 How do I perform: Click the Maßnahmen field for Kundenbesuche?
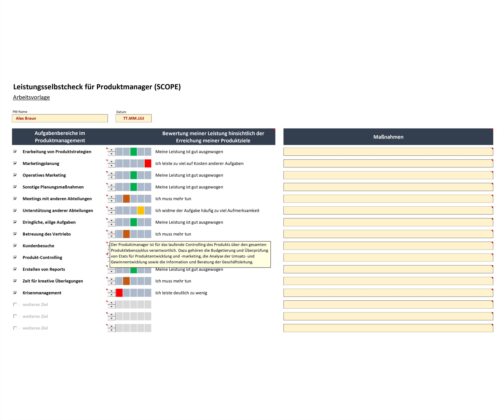coord(388,246)
